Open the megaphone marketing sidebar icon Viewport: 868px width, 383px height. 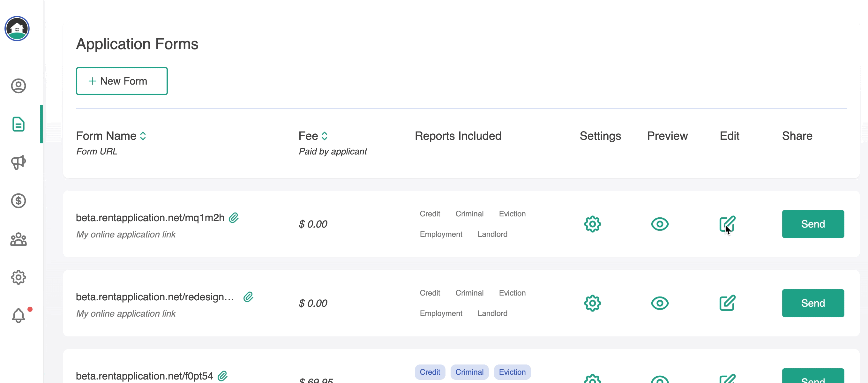click(x=19, y=162)
